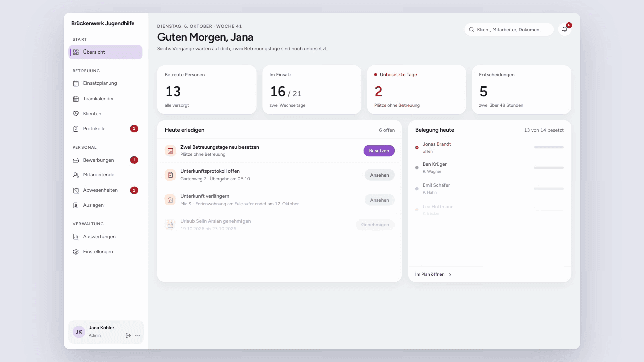Open Einstellungen

click(x=106, y=252)
